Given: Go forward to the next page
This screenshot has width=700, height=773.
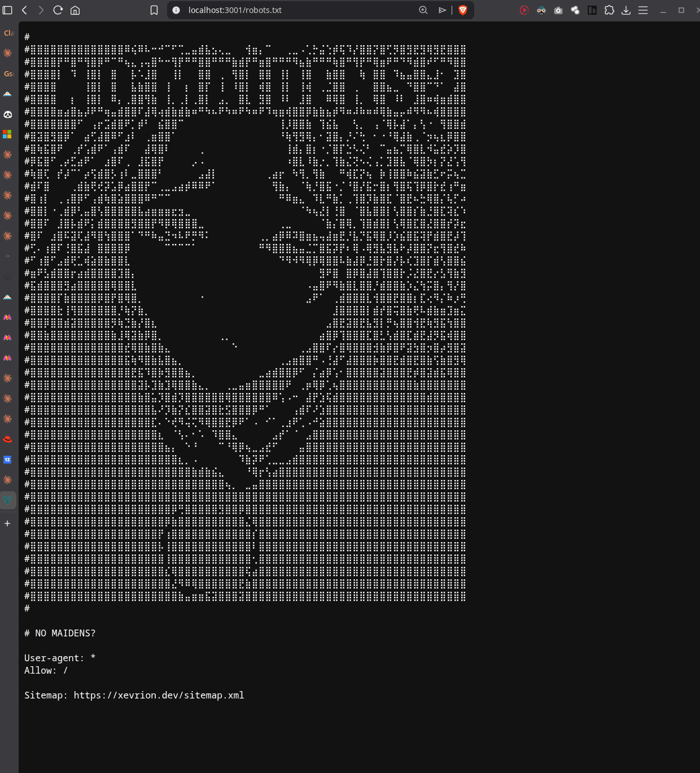Looking at the screenshot, I should (x=41, y=10).
